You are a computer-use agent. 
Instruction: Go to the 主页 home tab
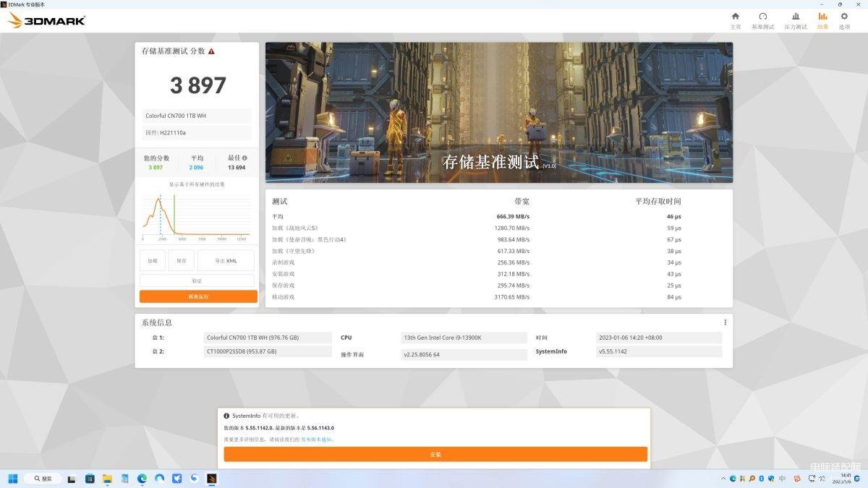point(735,20)
